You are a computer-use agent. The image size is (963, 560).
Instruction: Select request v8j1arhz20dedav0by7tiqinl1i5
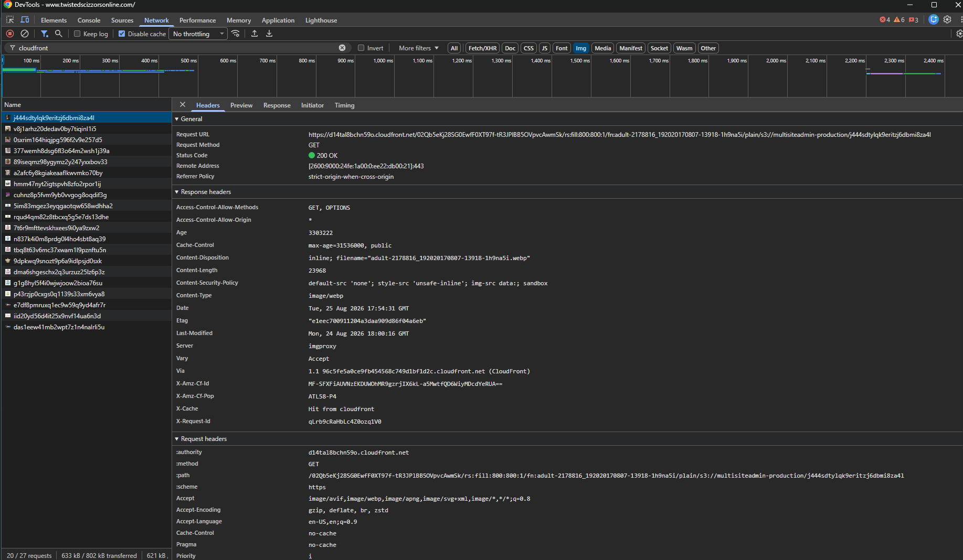86,129
